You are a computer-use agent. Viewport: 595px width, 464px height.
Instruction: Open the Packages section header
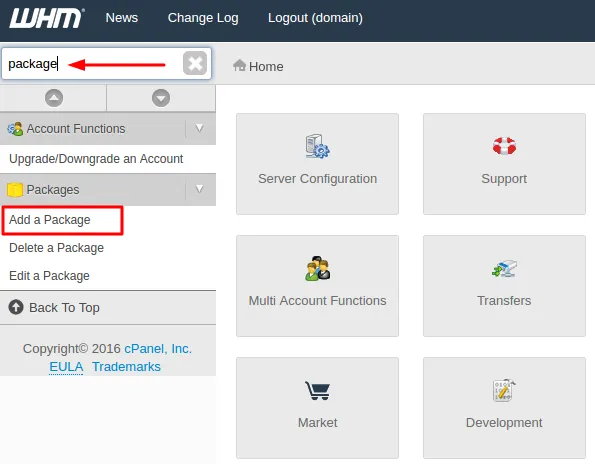point(108,190)
